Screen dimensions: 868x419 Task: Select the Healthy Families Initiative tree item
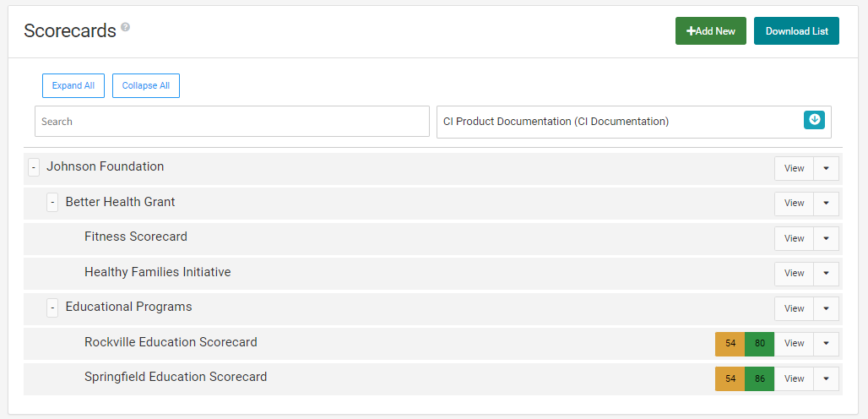158,272
